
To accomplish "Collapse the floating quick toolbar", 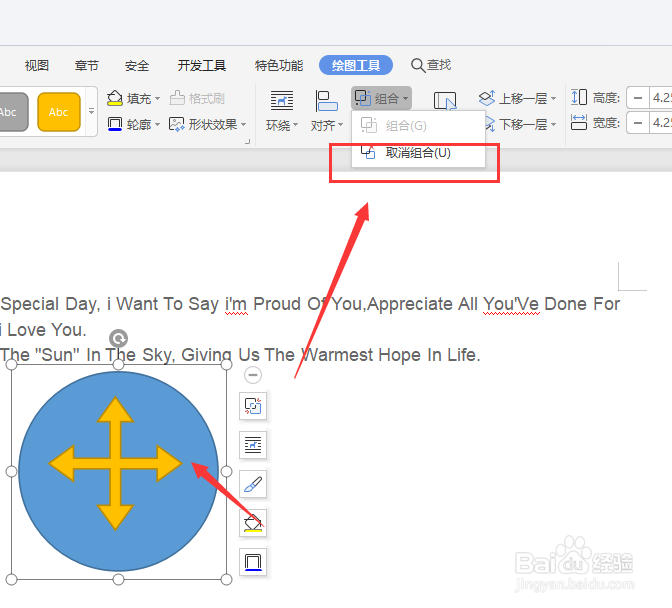I will click(x=253, y=375).
